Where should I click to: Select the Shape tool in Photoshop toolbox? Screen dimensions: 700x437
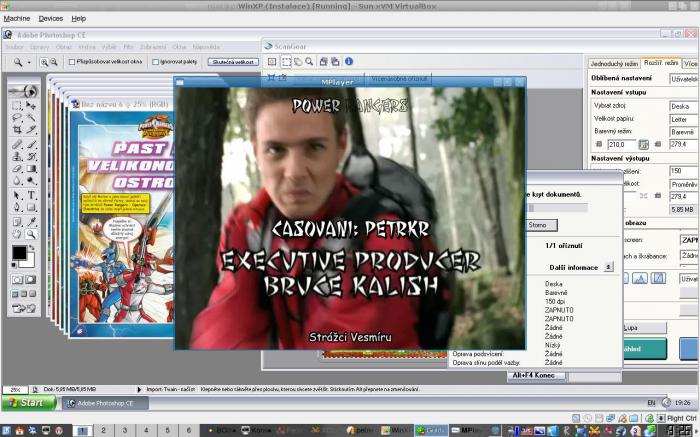tap(31, 207)
